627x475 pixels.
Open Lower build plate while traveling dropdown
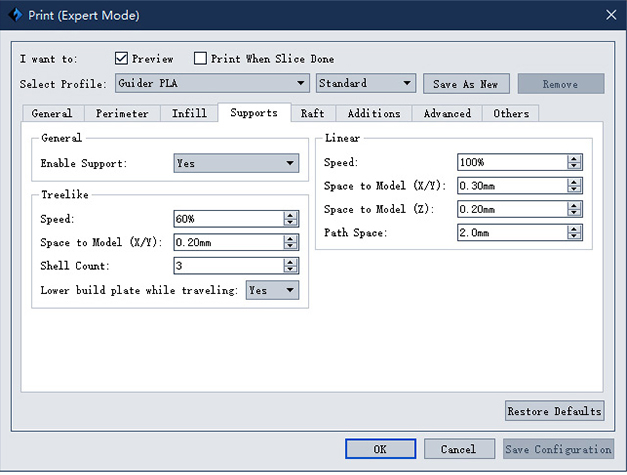click(272, 290)
